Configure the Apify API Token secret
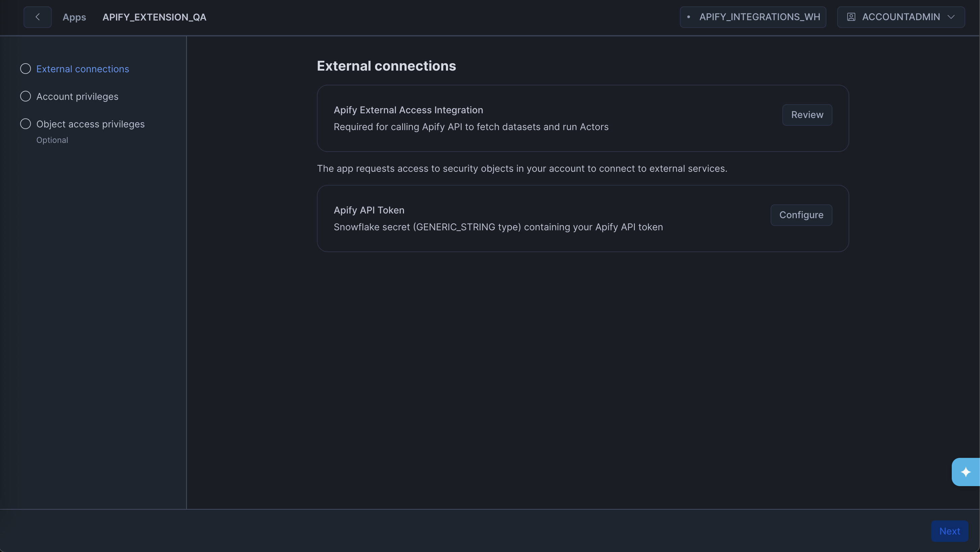 pyautogui.click(x=801, y=214)
